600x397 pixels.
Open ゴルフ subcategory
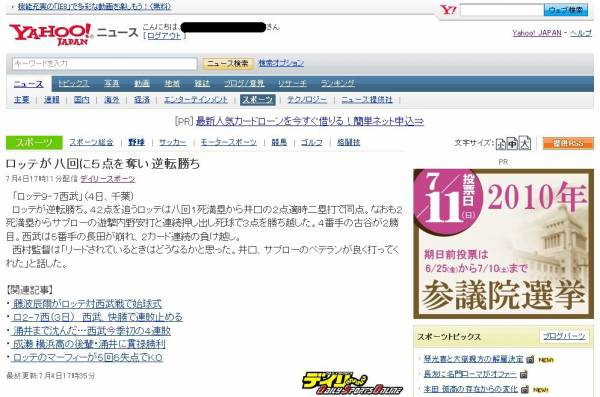point(311,142)
